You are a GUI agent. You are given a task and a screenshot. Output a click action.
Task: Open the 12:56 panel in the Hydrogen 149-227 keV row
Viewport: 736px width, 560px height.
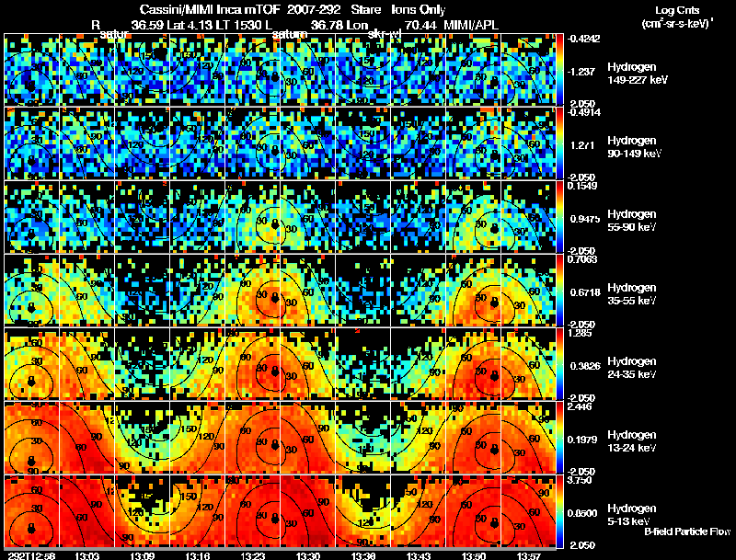pyautogui.click(x=31, y=69)
